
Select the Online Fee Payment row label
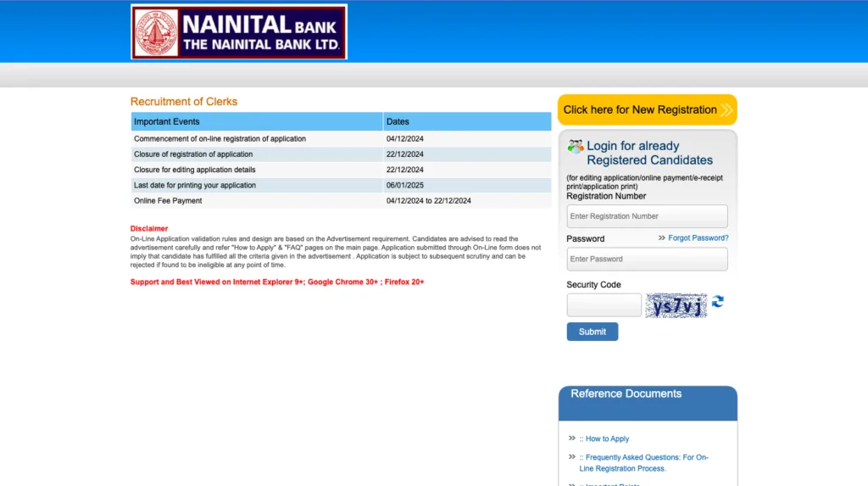point(168,201)
